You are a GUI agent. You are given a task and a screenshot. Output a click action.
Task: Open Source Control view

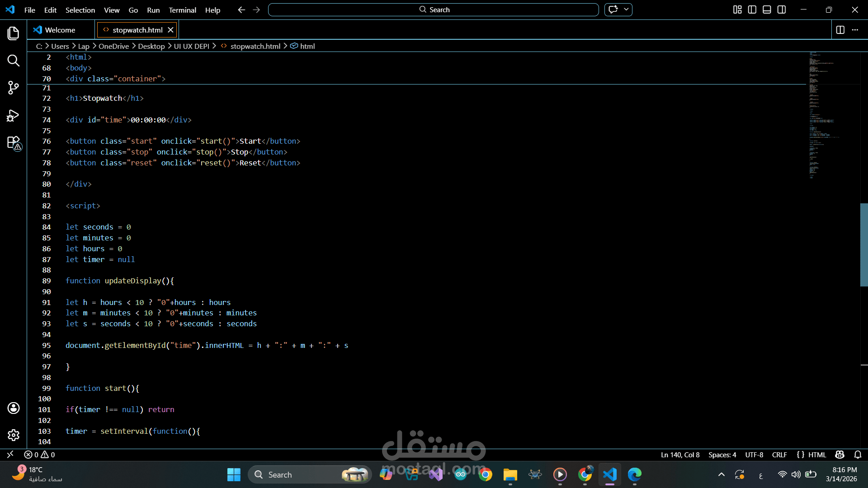click(x=13, y=88)
